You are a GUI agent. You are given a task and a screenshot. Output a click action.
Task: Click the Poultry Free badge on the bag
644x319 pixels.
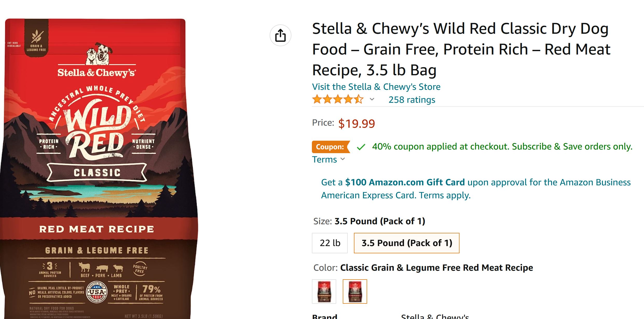click(140, 269)
